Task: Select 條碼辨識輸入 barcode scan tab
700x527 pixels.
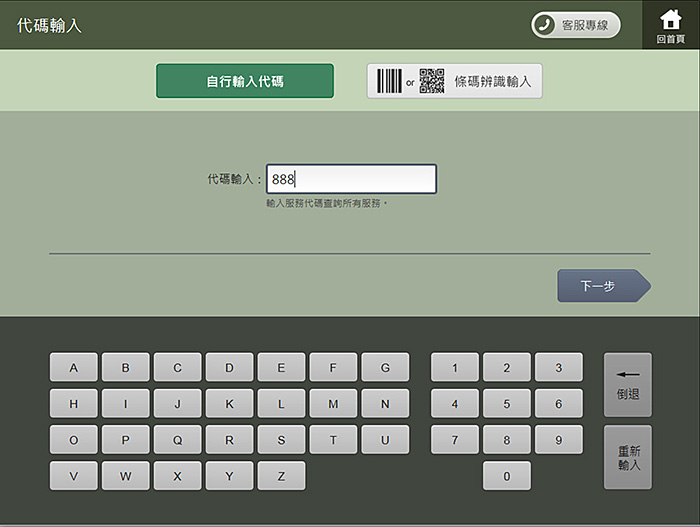Action: pyautogui.click(x=455, y=81)
